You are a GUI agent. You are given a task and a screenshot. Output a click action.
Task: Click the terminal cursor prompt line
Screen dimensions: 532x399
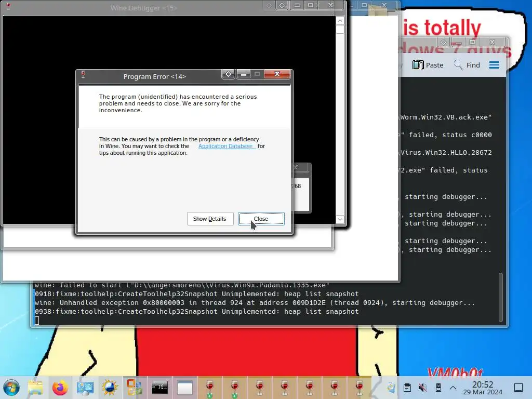(x=37, y=320)
